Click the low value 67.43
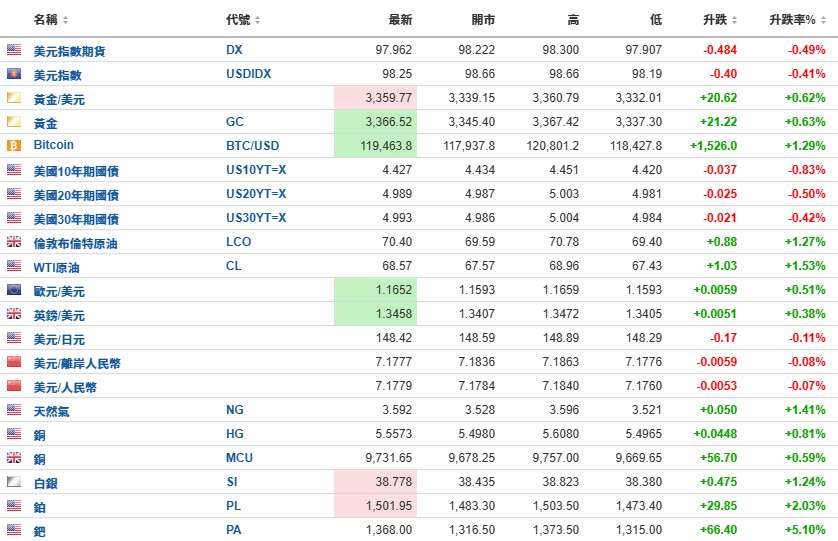The height and width of the screenshot is (541, 838). click(x=647, y=266)
